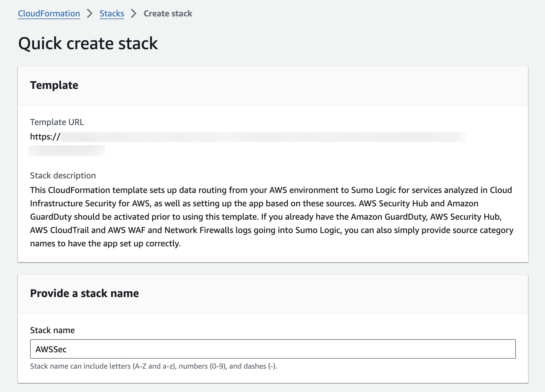The height and width of the screenshot is (392, 545).
Task: Navigate to Stacks via the breadcrumb
Action: click(x=112, y=13)
